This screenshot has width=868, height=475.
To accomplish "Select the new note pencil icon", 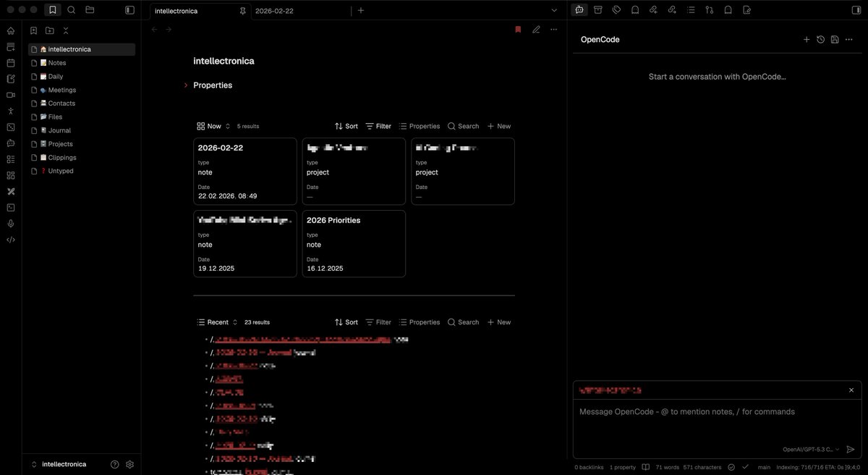I will tap(10, 79).
